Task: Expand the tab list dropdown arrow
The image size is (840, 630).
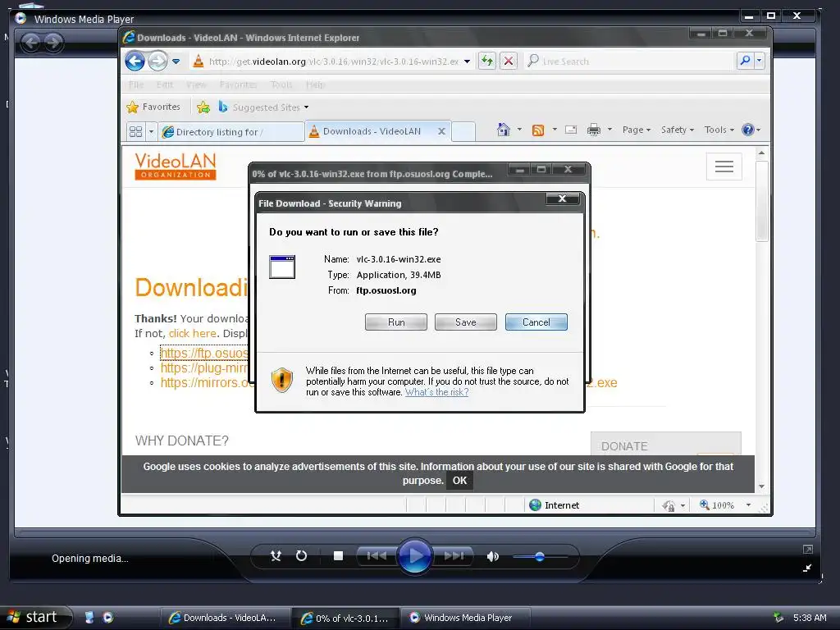Action: tap(151, 131)
